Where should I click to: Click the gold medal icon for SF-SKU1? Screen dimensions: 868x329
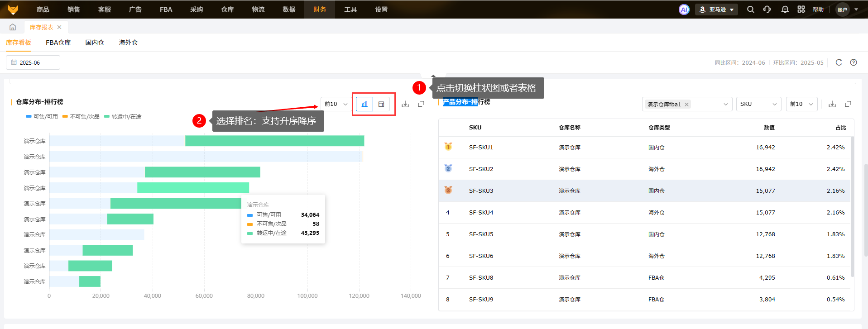click(x=448, y=147)
